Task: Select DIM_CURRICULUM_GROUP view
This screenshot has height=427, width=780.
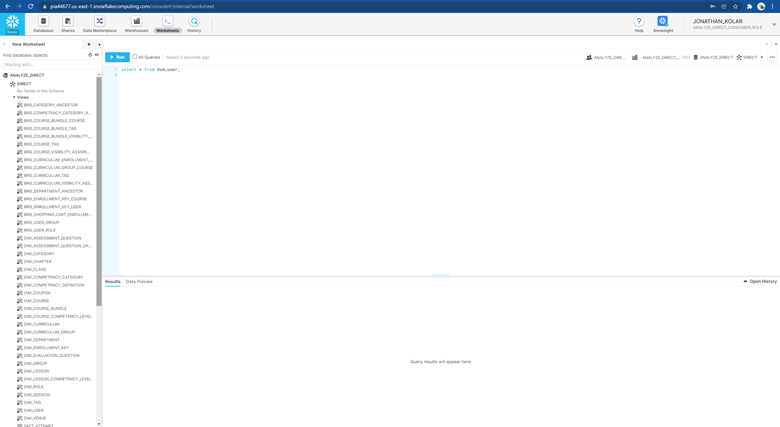Action: (49, 332)
